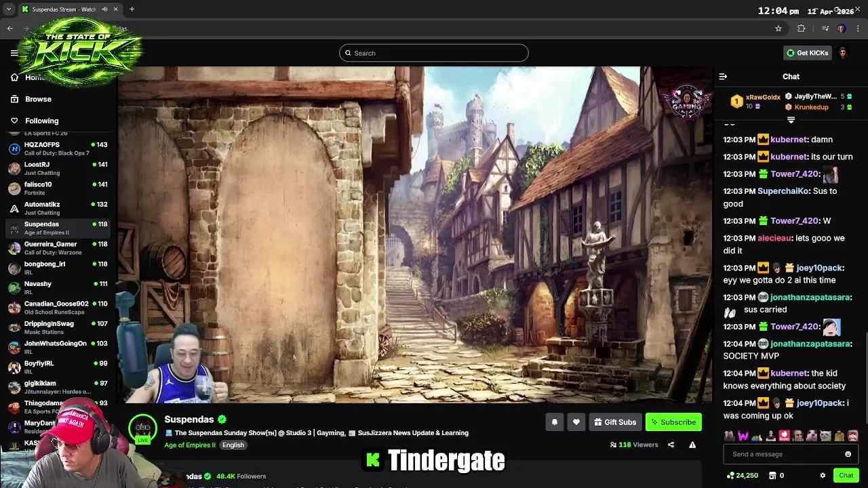Insert the Tinder logo emote
The image size is (868, 488).
coord(784,435)
